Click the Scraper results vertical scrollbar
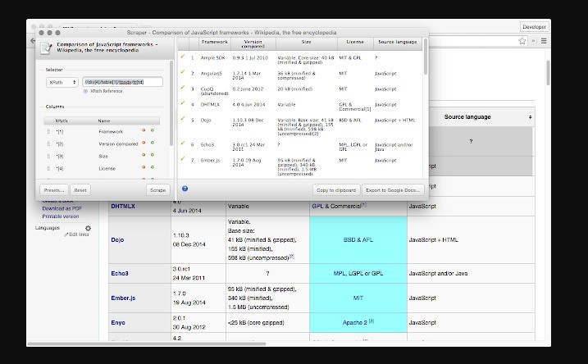588x364 pixels. tap(426, 57)
